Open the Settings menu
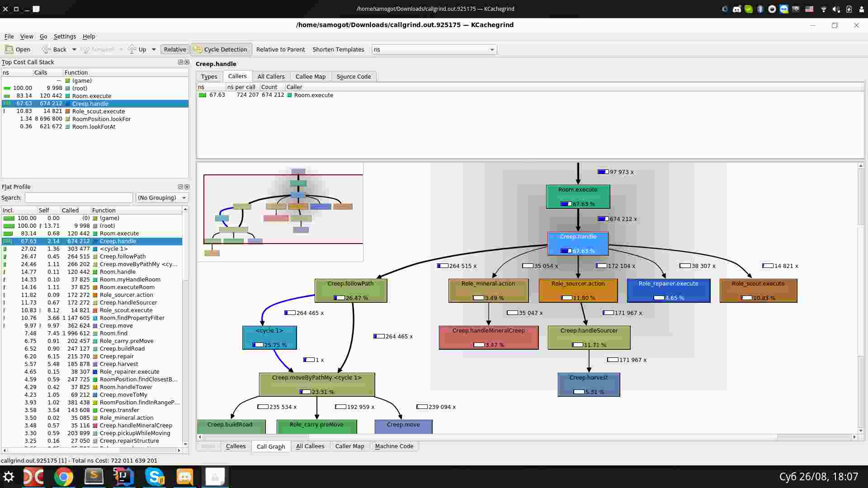This screenshot has height=488, width=868. click(x=65, y=36)
